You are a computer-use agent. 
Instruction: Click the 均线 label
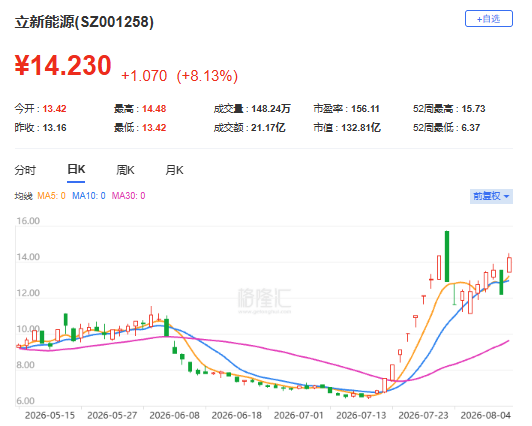(23, 196)
